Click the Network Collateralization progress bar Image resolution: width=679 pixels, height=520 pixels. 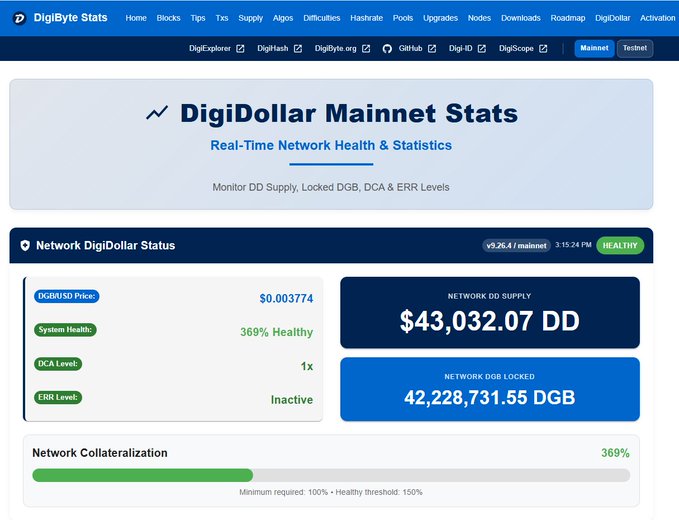tap(331, 475)
